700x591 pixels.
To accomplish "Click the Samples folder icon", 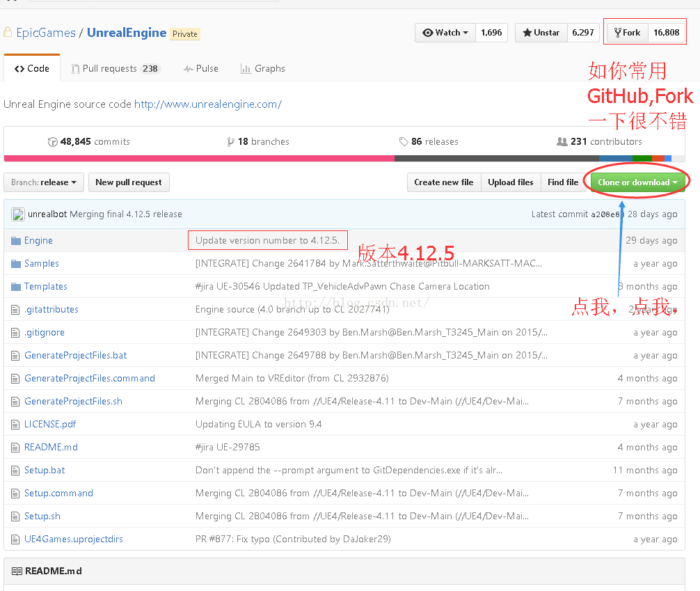I will (x=15, y=264).
